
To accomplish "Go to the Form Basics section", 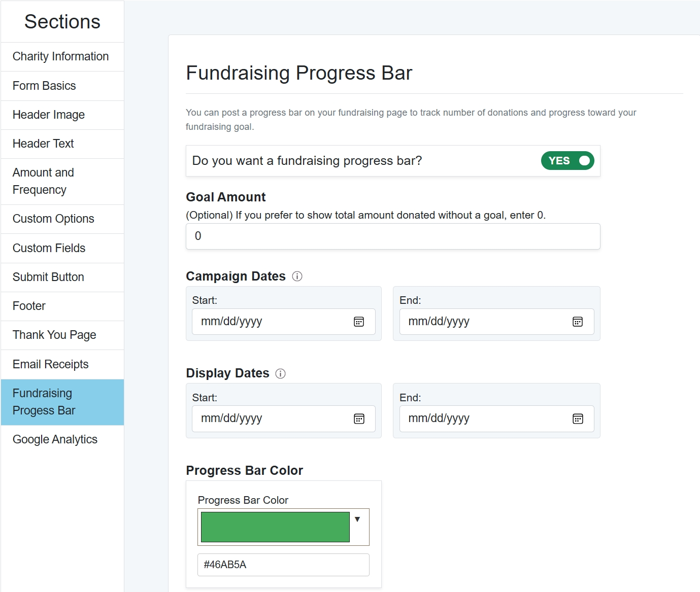I will click(44, 86).
